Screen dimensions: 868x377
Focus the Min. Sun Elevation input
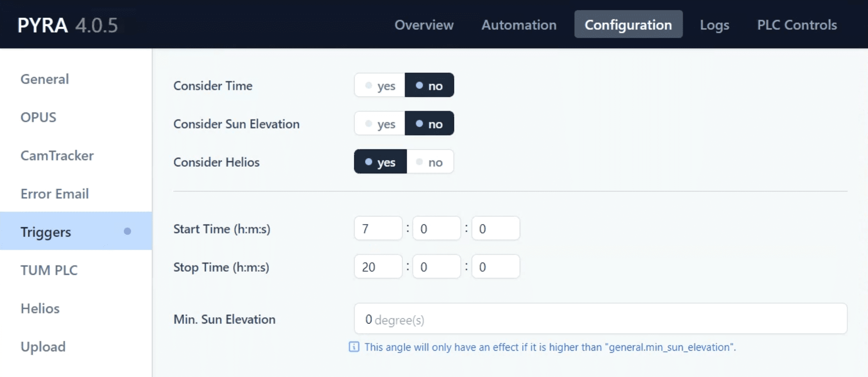[600, 319]
